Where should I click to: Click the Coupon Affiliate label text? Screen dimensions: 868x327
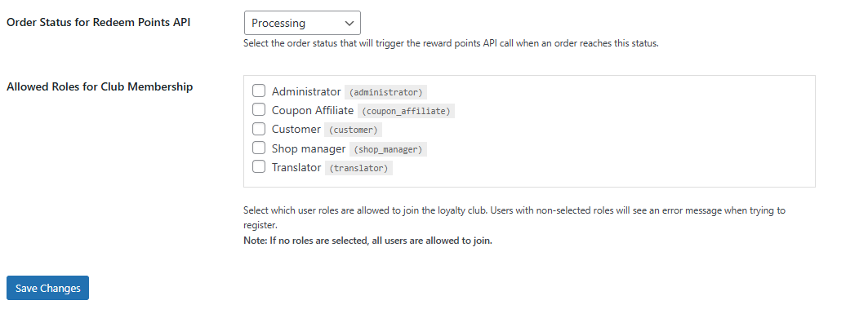(x=313, y=110)
